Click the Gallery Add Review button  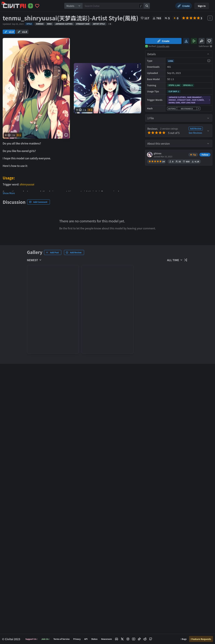pyautogui.click(x=74, y=252)
